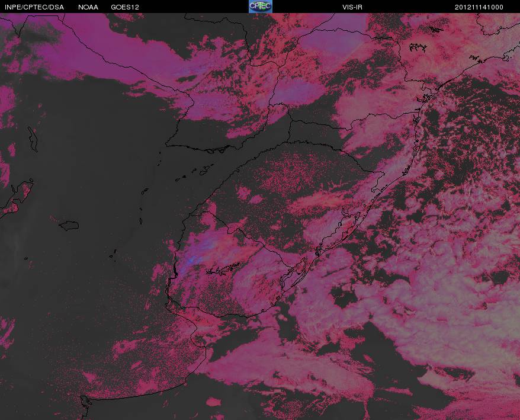
Task: Click the VIS-IR channel label
Action: pos(352,7)
